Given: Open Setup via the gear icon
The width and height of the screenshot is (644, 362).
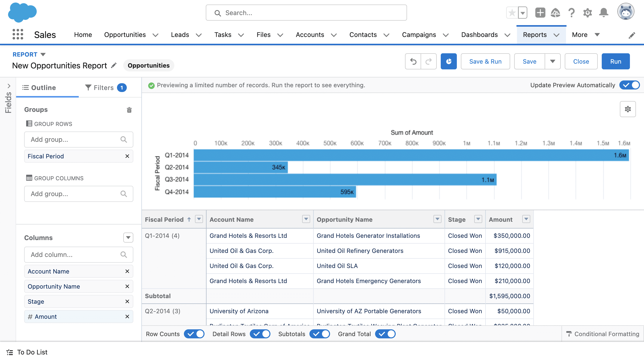Looking at the screenshot, I should 587,13.
